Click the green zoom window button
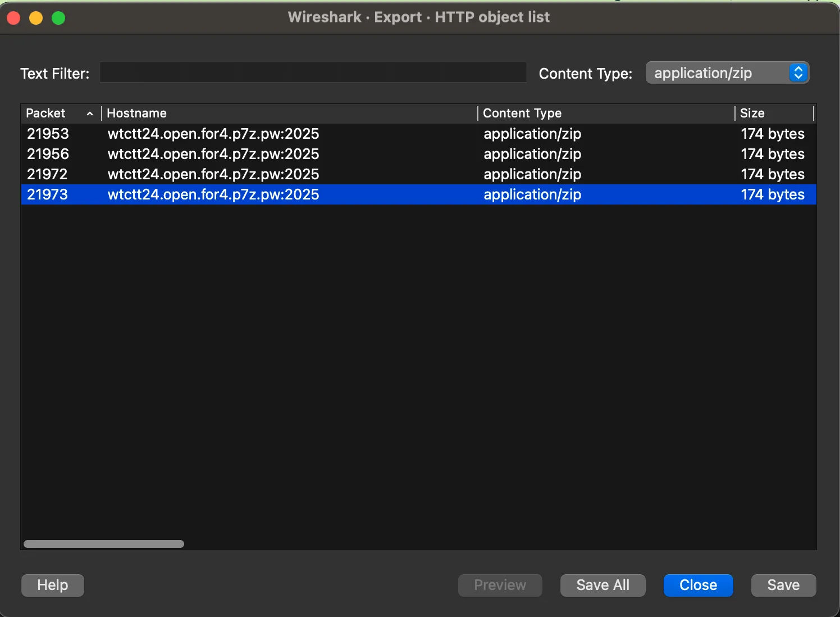Viewport: 840px width, 617px height. (x=58, y=18)
